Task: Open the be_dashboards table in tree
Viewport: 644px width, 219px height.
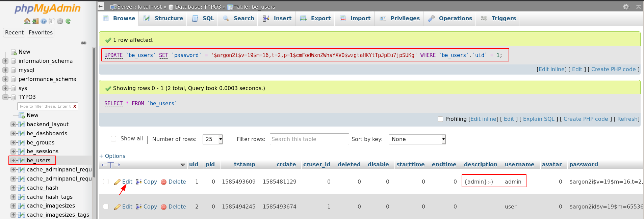Action: point(47,134)
